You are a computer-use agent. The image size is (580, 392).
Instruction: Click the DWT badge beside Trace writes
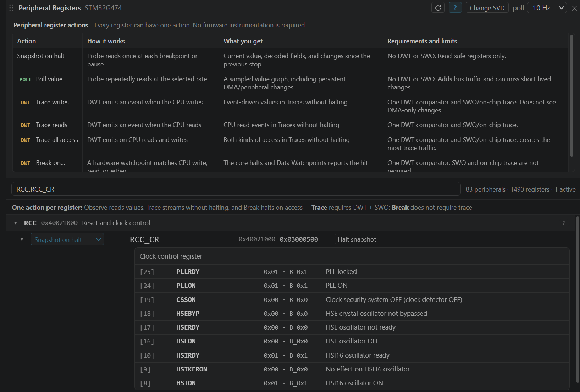tap(26, 103)
